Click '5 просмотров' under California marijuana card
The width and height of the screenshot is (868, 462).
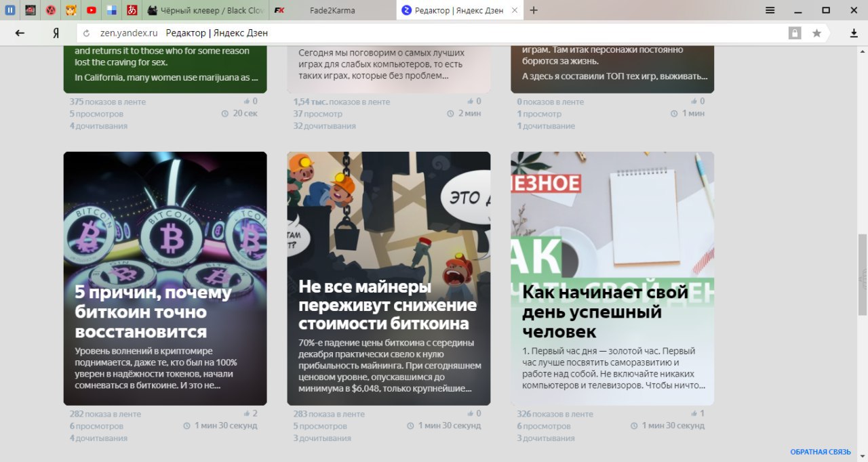click(x=96, y=114)
